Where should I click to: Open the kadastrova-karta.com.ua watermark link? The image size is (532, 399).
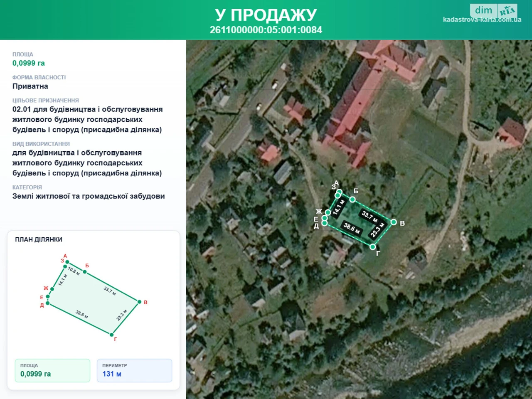[482, 20]
